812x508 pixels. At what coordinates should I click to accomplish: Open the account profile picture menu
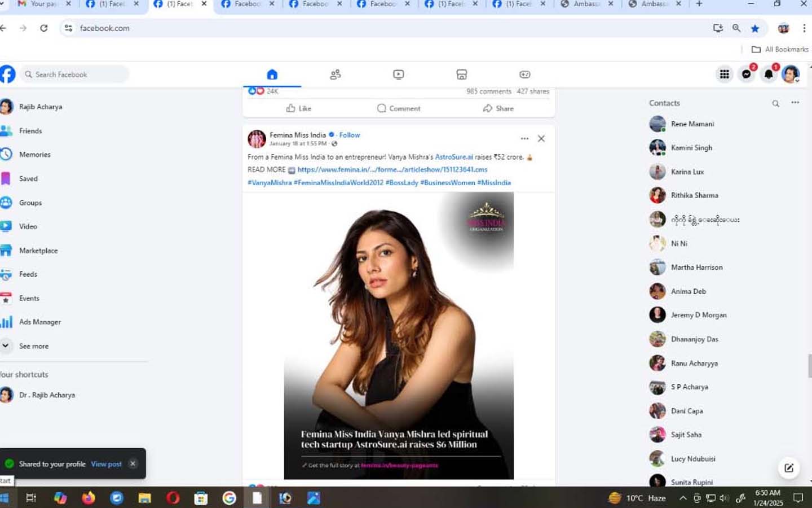tap(791, 75)
